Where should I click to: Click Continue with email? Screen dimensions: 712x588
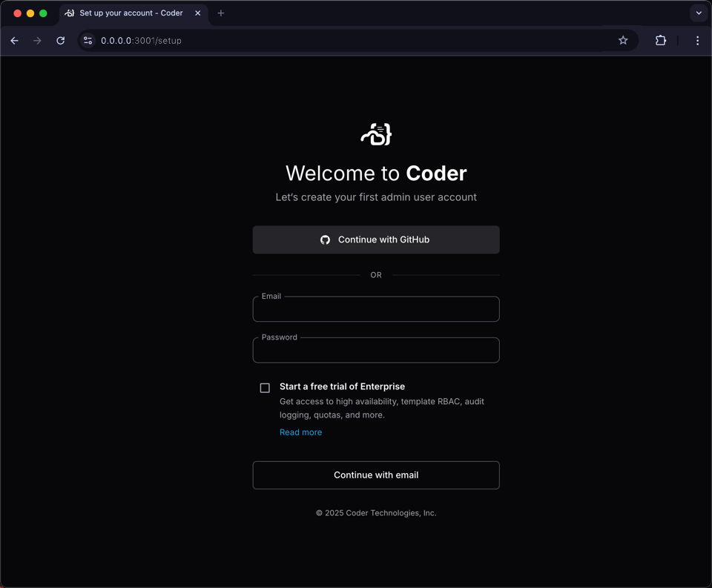(x=375, y=475)
